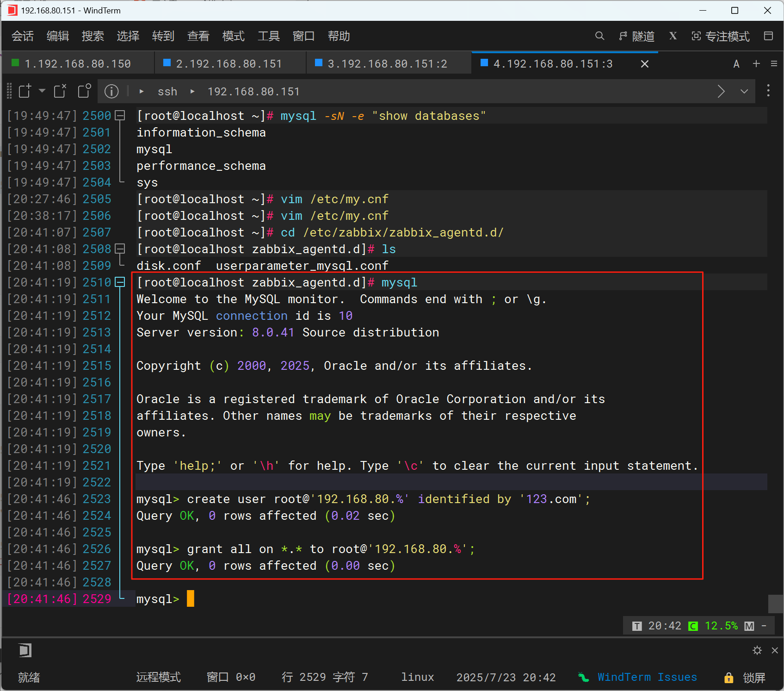Collapse the fold at line 2510
Viewport: 784px width, 691px height.
pos(120,282)
